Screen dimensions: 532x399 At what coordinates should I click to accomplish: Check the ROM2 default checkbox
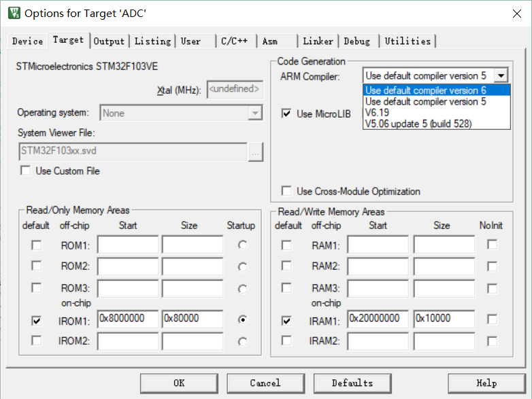pyautogui.click(x=37, y=266)
